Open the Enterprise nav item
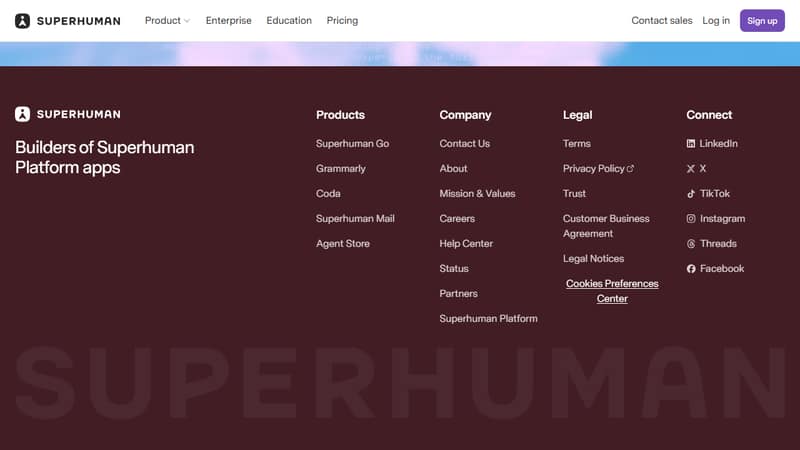Viewport: 800px width, 450px height. pos(229,20)
